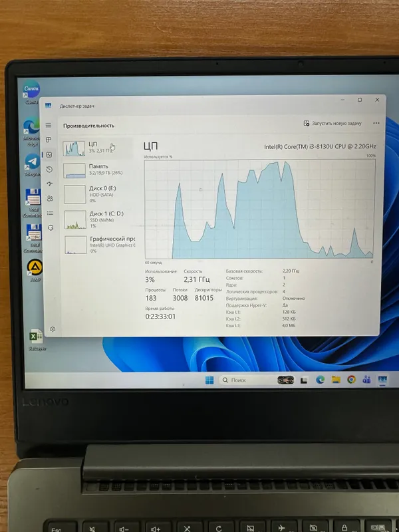Minimize the Task Manager window
Image resolution: width=399 pixels, height=532 pixels.
pyautogui.click(x=342, y=100)
